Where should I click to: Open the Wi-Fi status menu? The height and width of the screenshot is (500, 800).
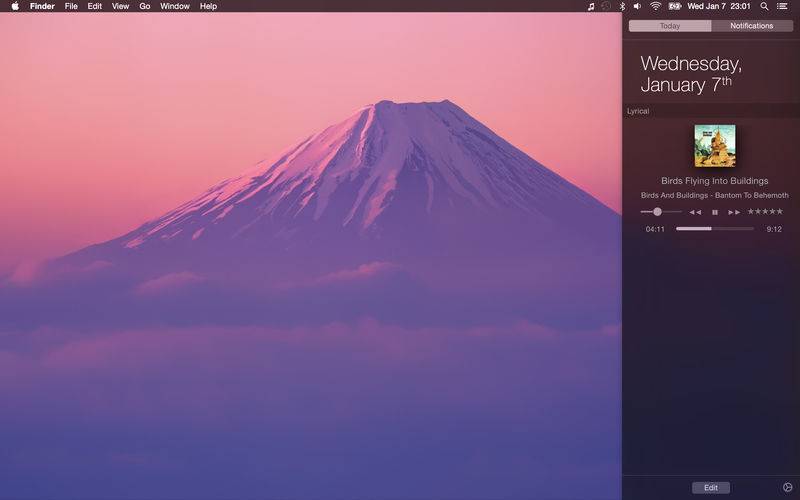[x=655, y=6]
